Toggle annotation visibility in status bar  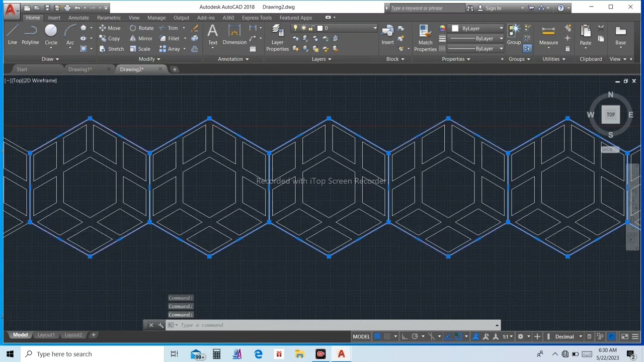[x=475, y=336]
